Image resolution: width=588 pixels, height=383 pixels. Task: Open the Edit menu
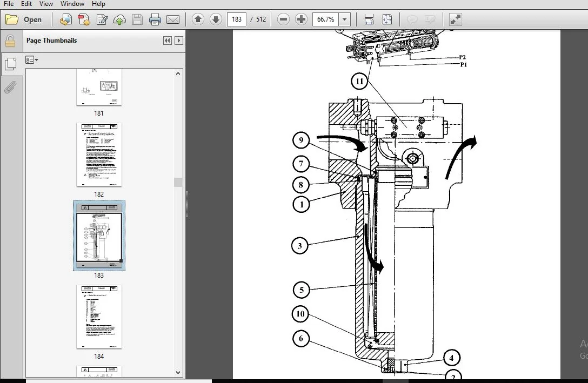tap(26, 4)
